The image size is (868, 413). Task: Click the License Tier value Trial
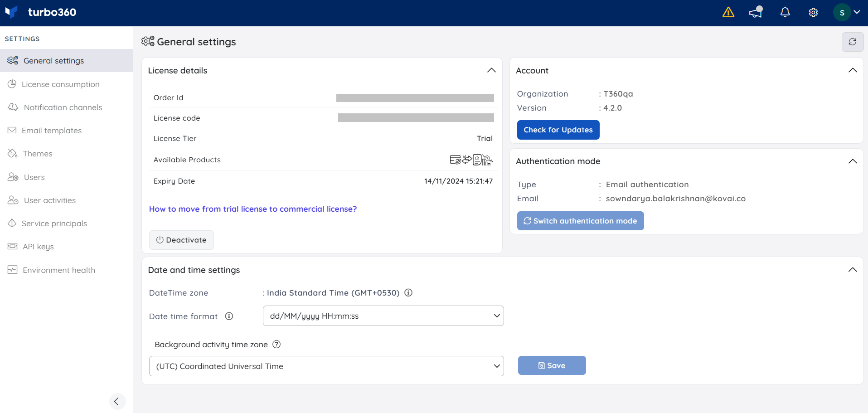click(485, 138)
